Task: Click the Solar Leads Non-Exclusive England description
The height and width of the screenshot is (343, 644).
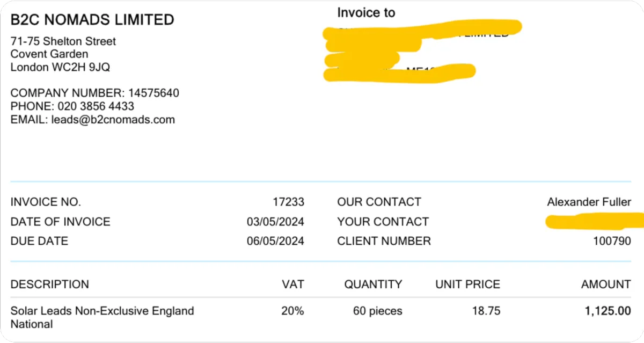Action: 102,311
